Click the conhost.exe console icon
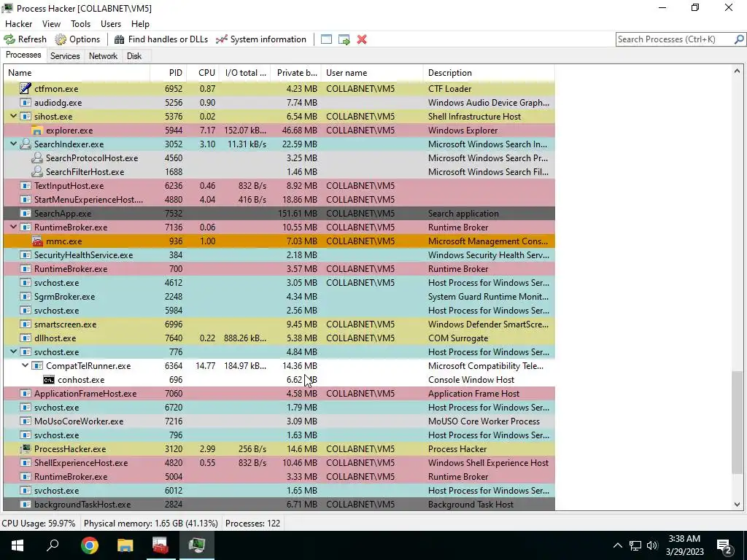Image resolution: width=747 pixels, height=560 pixels. [49, 379]
